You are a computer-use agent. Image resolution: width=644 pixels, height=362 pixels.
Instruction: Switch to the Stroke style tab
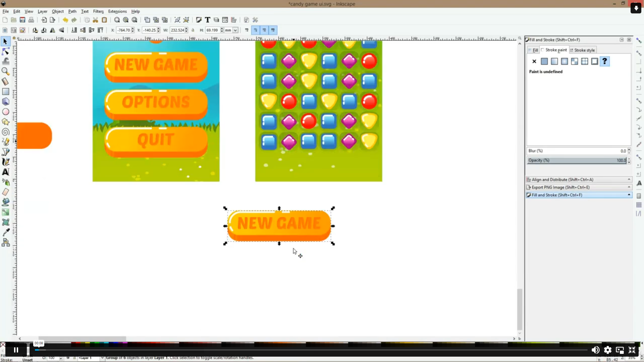pos(584,50)
